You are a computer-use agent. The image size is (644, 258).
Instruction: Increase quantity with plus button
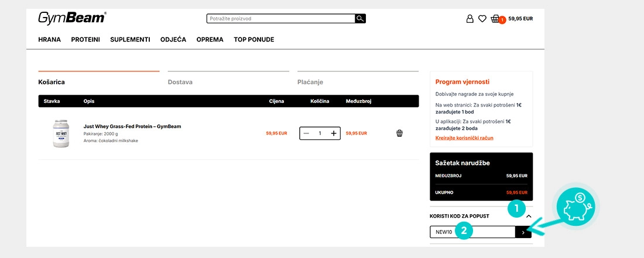(334, 133)
